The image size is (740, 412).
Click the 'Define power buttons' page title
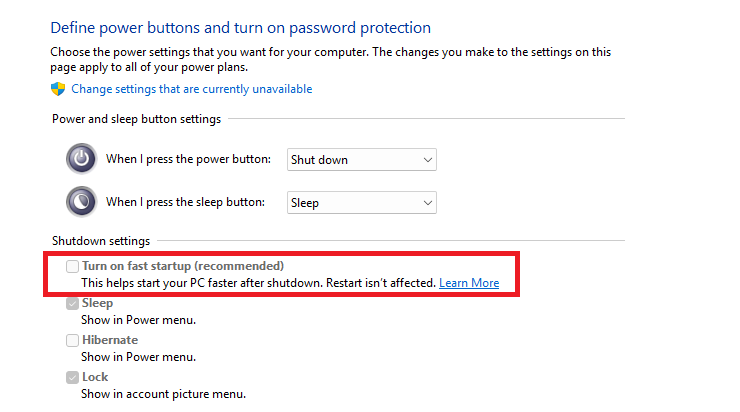240,28
